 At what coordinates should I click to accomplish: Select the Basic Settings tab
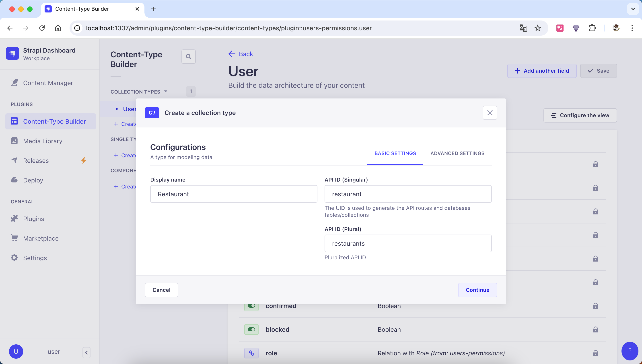(x=395, y=153)
